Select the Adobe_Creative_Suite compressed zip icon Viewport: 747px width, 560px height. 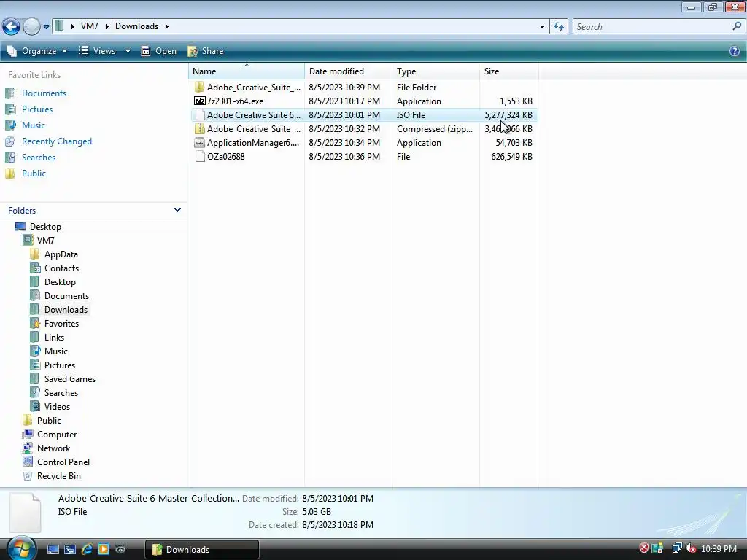[200, 128]
